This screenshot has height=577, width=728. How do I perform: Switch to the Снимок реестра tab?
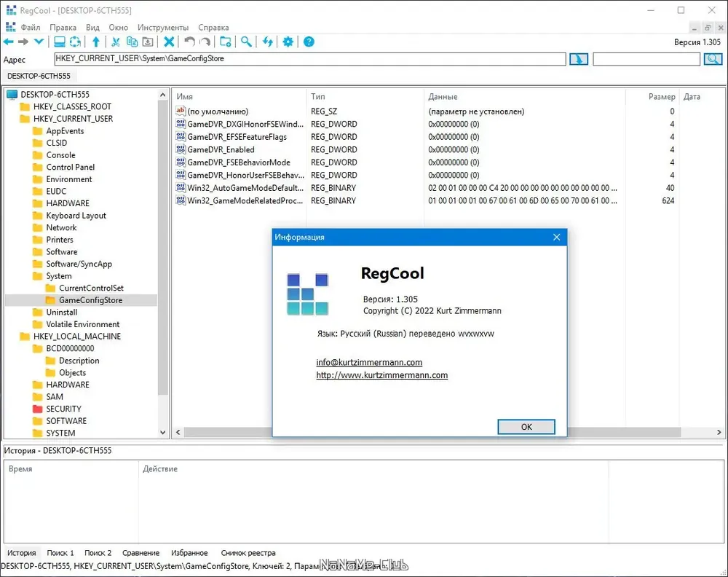point(248,553)
